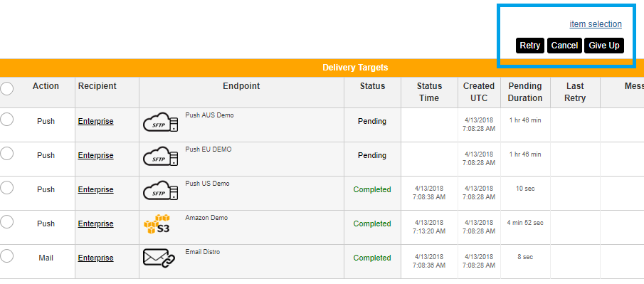Open the item selection link
Viewport: 644px width, 284px height.
596,23
